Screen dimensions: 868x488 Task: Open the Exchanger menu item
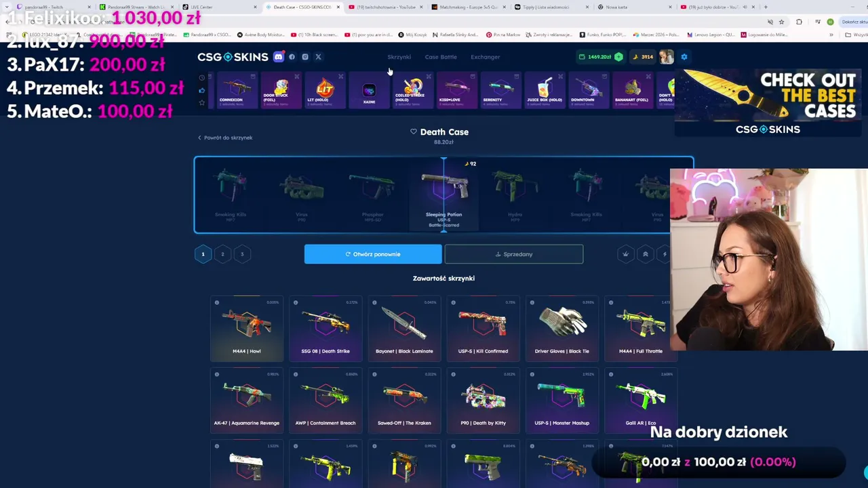point(486,57)
